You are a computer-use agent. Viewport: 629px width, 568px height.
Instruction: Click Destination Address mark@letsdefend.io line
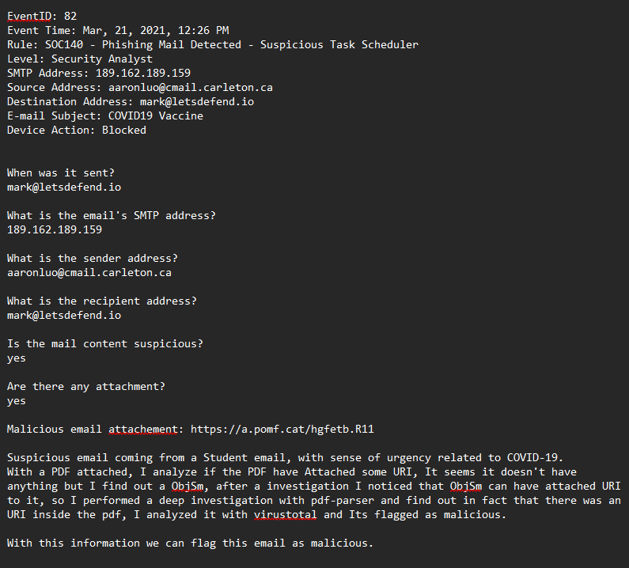coord(130,101)
